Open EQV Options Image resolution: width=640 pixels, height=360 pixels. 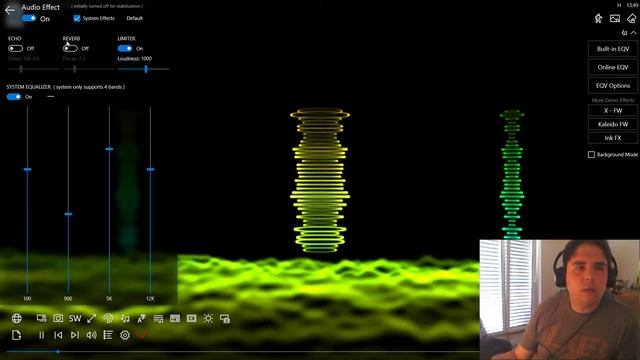(613, 85)
